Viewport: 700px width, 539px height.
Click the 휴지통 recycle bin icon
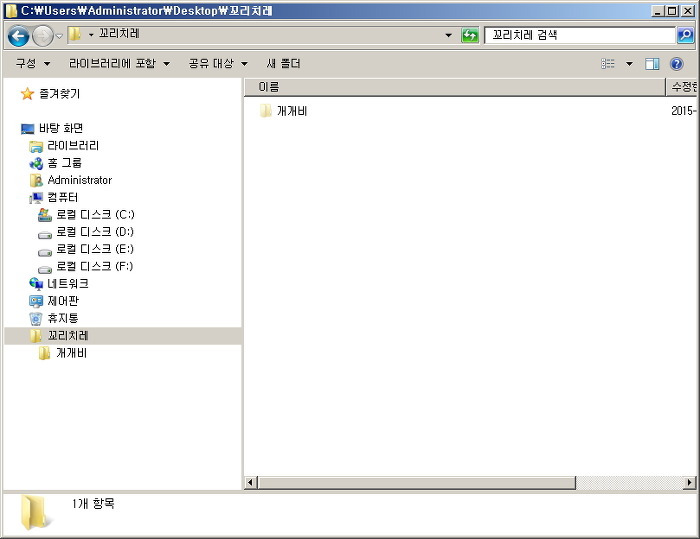pyautogui.click(x=36, y=318)
